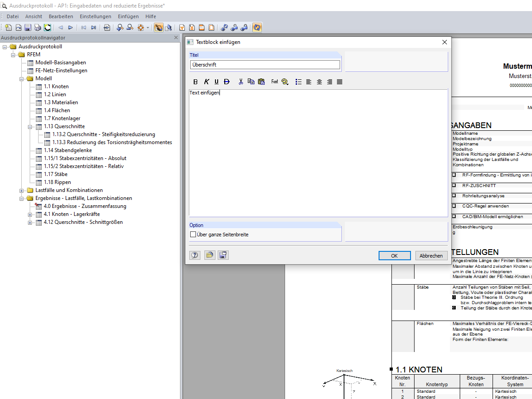The height and width of the screenshot is (399, 532).
Task: Collapse the RFEM tree node
Action: (x=13, y=55)
